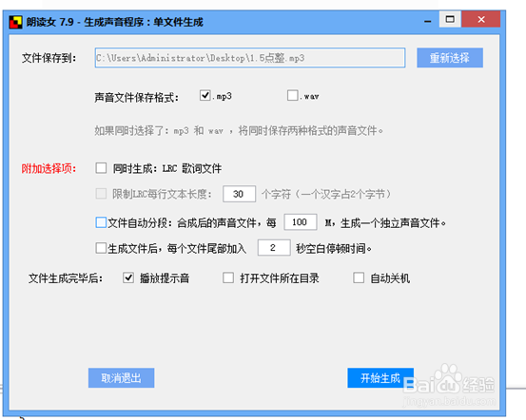This screenshot has height=420, width=526.
Task: Click the 附加选择项 red label
Action: 49,168
